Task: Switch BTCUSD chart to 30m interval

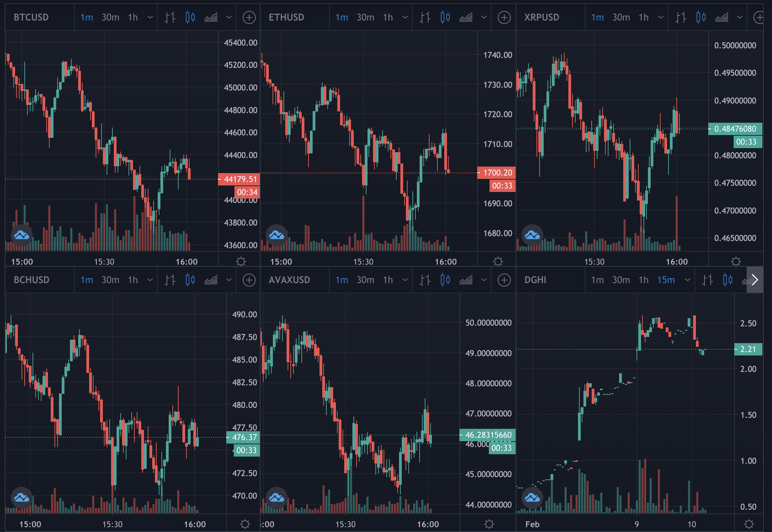Action: pos(110,17)
